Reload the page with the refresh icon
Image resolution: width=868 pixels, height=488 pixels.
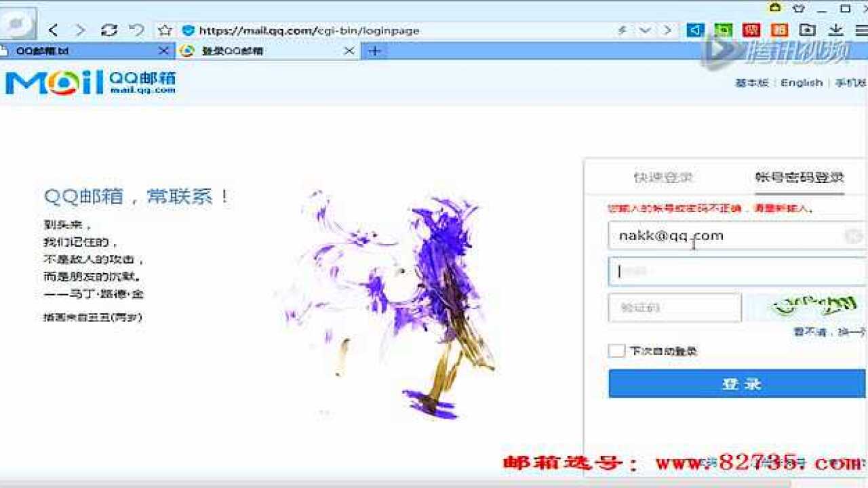pos(108,30)
